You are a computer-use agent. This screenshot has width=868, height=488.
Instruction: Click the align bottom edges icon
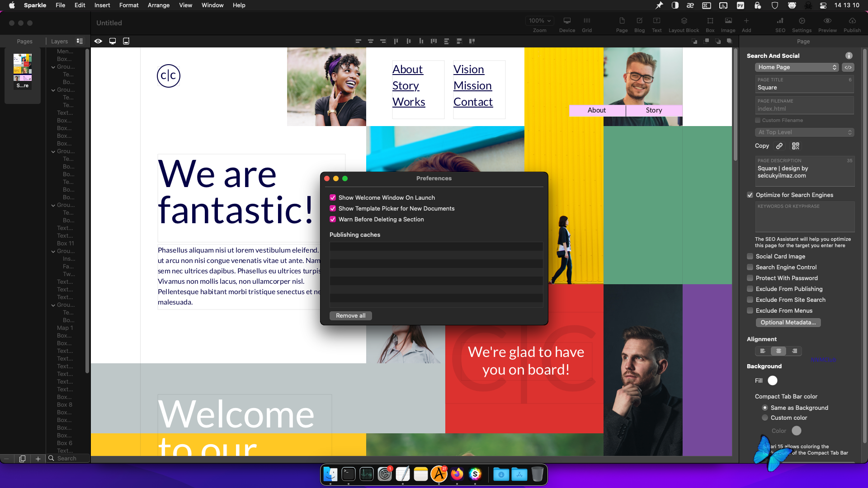pos(421,41)
